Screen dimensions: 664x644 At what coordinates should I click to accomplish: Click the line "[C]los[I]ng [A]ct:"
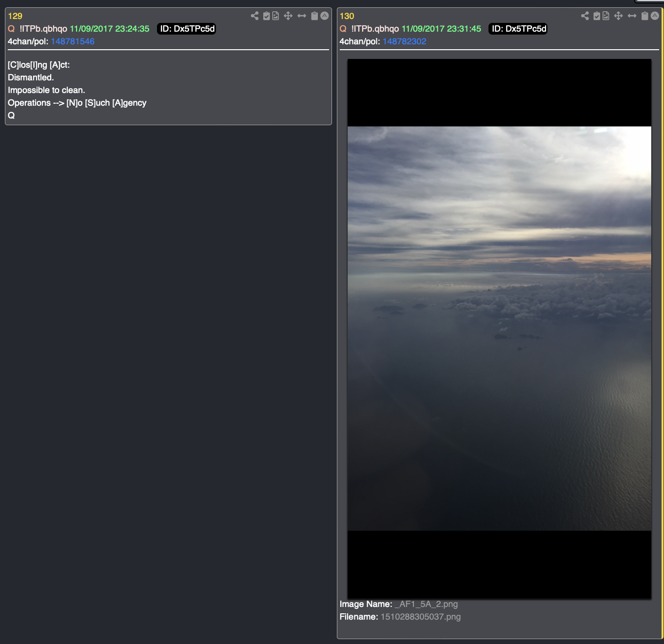(39, 65)
